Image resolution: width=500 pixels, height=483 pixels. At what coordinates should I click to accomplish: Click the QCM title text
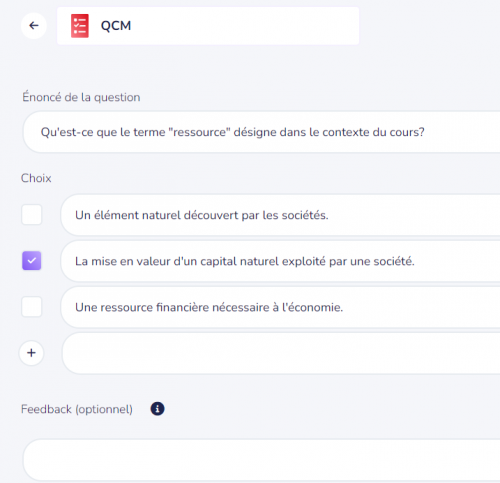(x=116, y=26)
